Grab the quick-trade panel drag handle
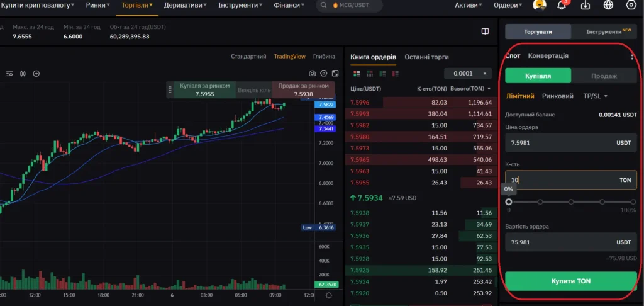 [x=170, y=89]
